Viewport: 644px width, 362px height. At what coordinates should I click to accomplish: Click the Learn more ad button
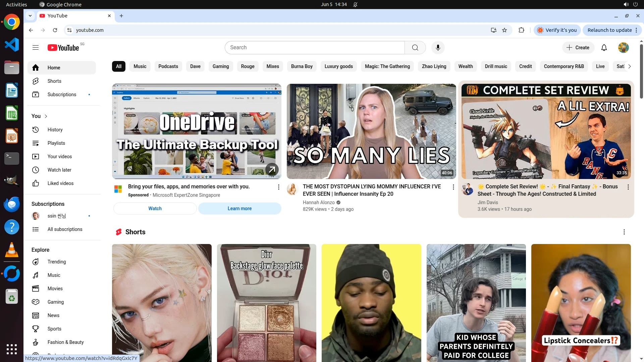click(239, 208)
